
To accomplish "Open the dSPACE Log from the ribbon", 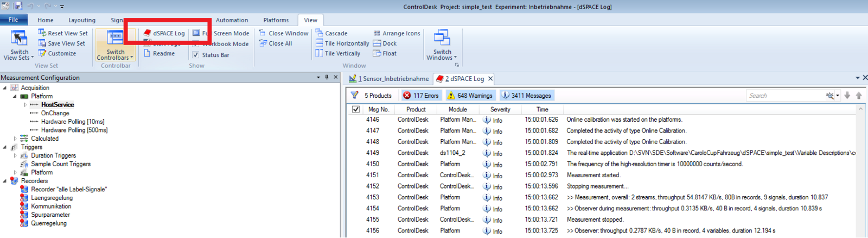I will click(x=164, y=33).
